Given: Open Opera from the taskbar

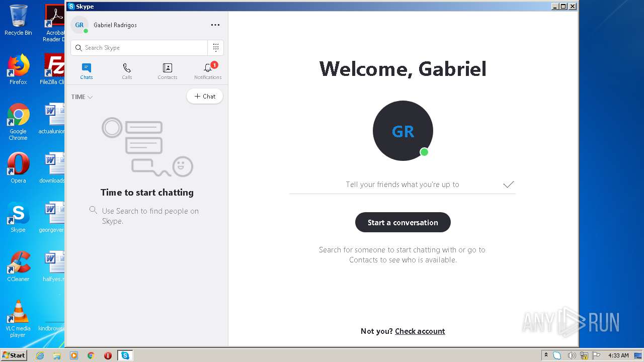Looking at the screenshot, I should click(108, 355).
